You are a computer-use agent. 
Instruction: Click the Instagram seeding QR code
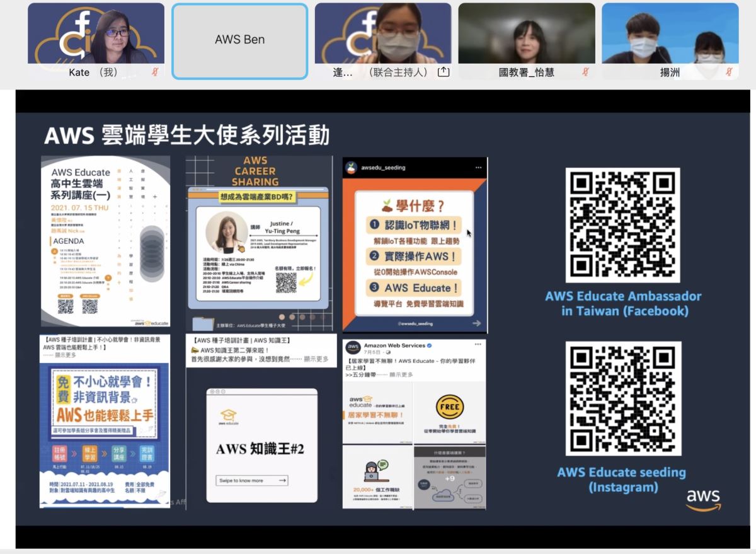pos(622,399)
